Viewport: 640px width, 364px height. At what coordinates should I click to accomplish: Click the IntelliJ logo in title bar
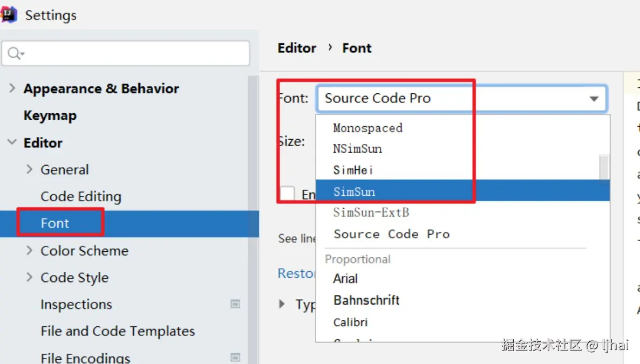click(9, 15)
